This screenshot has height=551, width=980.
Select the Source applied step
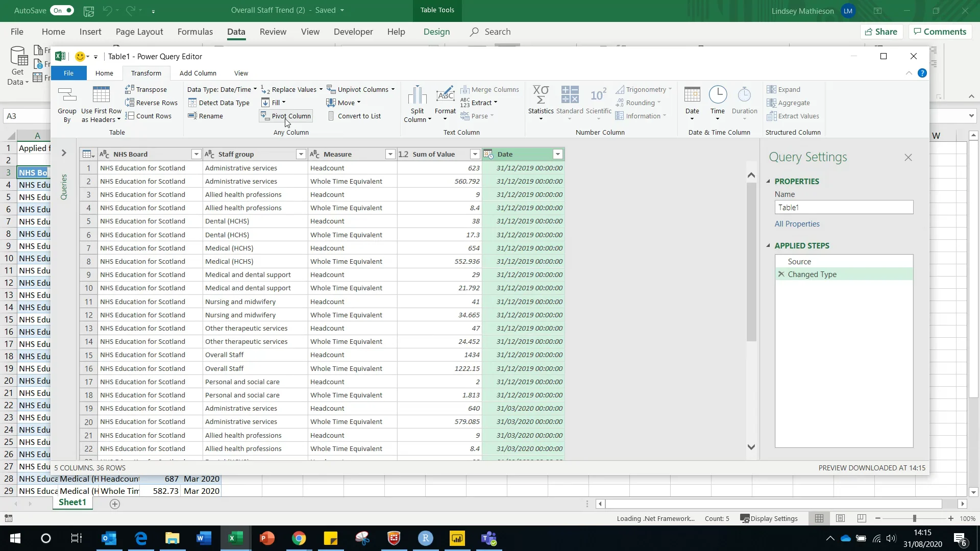click(x=844, y=261)
